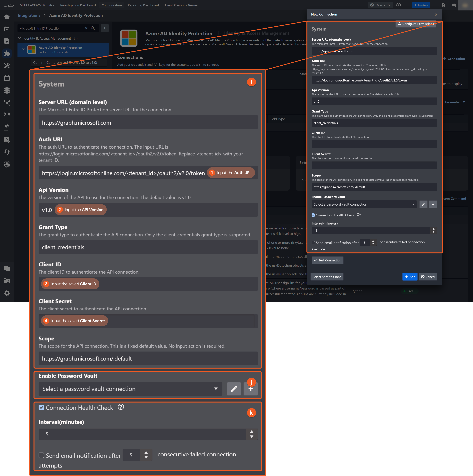This screenshot has height=476, width=473.
Task: Open the Event Playbook Viewer
Action: (x=181, y=5)
